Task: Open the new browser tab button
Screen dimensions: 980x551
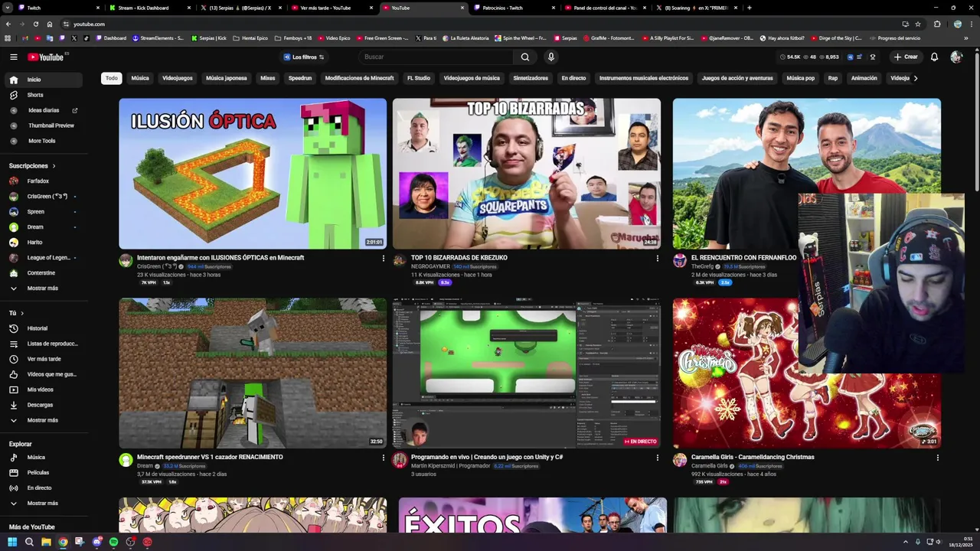Action: 749,8
